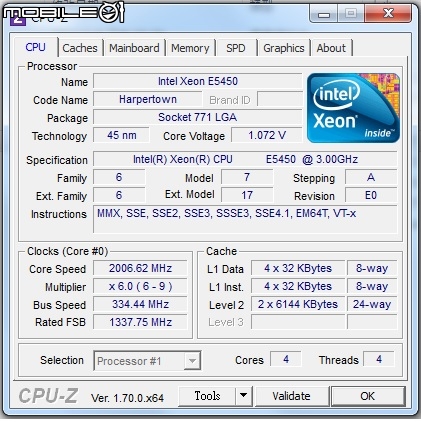Click the L1 Inst. 8-way value
The width and height of the screenshot is (421, 422).
(x=372, y=286)
